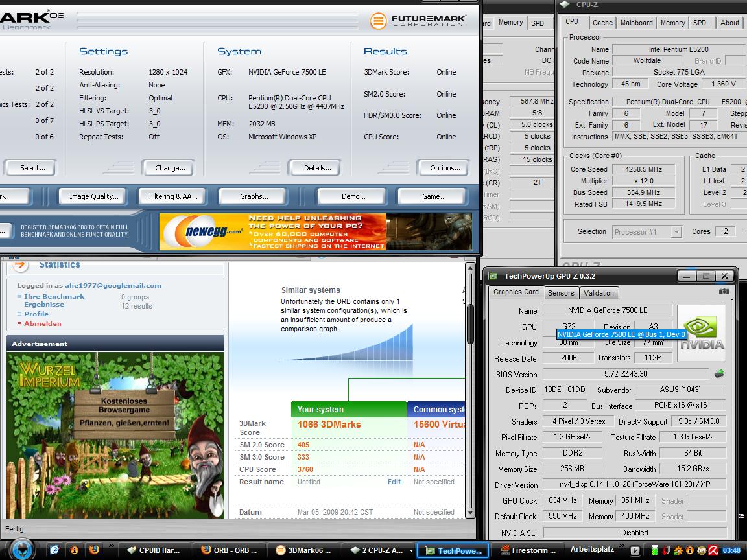The width and height of the screenshot is (747, 560).
Task: Click the red Avira tray icon
Action: (713, 550)
